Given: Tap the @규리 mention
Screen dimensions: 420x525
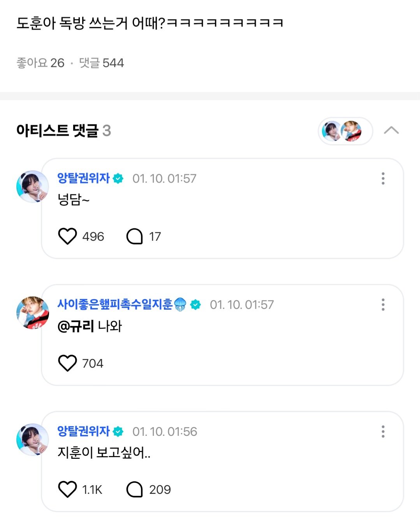Looking at the screenshot, I should click(x=76, y=326).
